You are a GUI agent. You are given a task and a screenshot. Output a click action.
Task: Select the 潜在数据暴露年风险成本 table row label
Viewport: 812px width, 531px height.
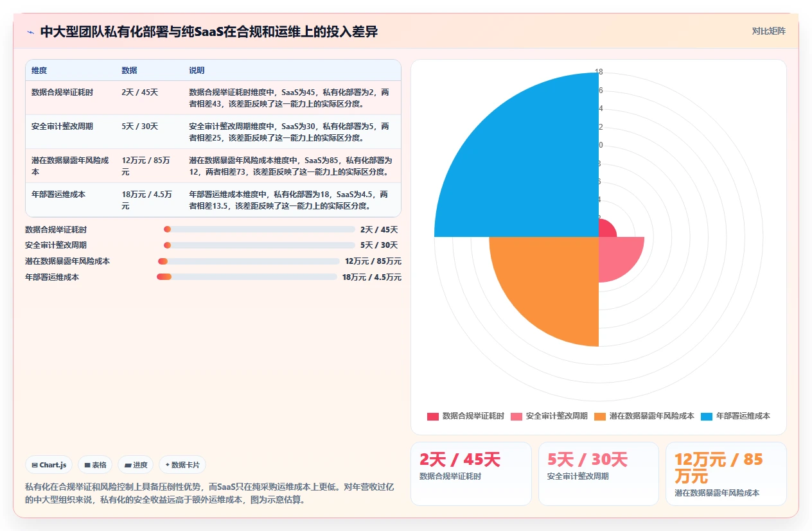(70, 166)
